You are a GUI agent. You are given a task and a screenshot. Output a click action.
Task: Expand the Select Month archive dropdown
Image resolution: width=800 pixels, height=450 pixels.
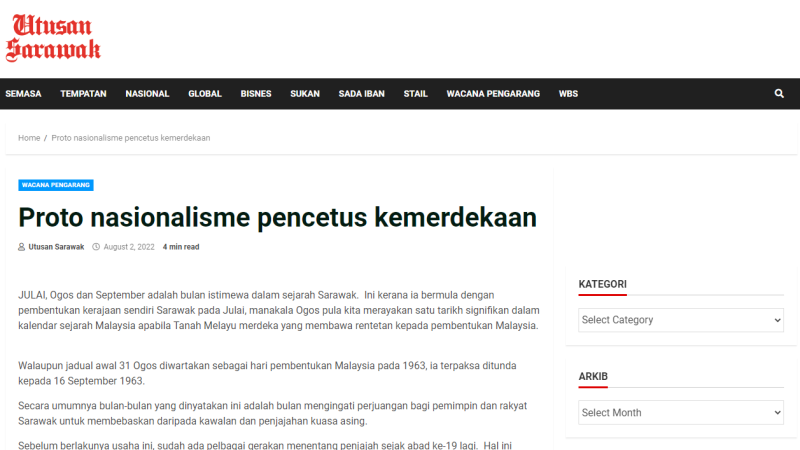680,412
